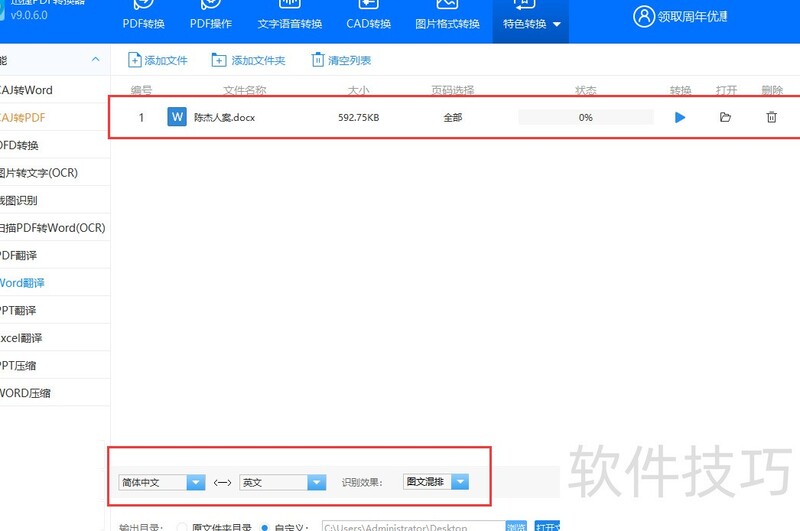
Task: Switch to the 文字语音转换 tab
Action: tap(289, 15)
